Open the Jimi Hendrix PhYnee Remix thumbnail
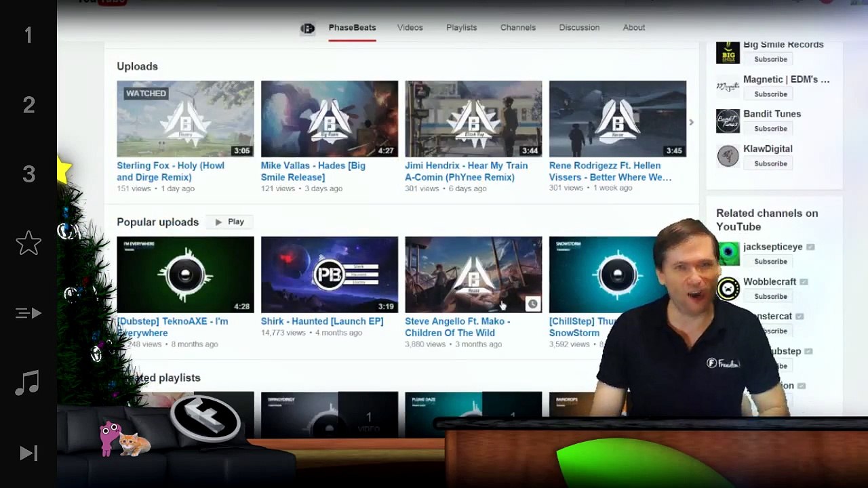The height and width of the screenshot is (488, 868). point(473,119)
